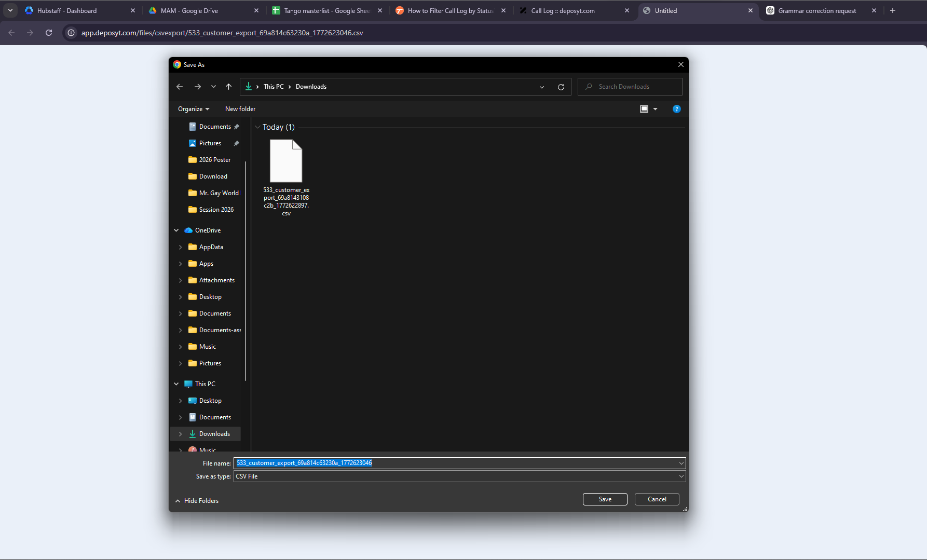
Task: Switch to Hubstaff - Dashboard browser tab
Action: (x=80, y=10)
